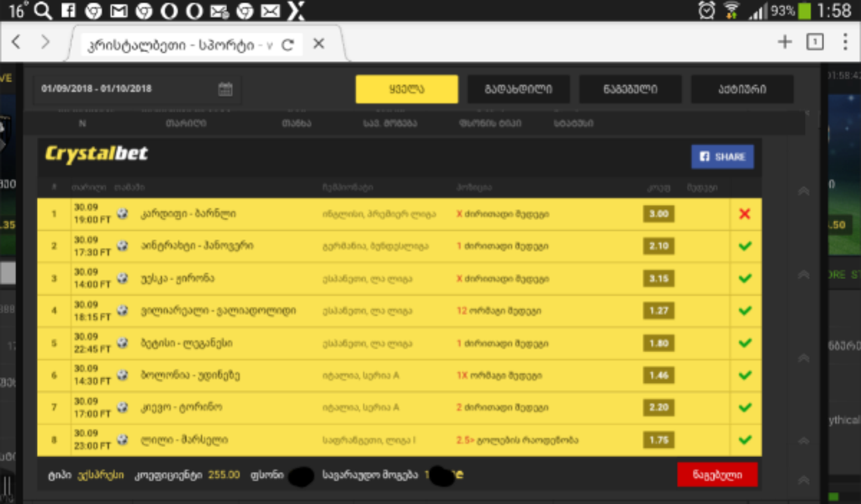Screen dimensions: 861x504
Task: Click the bet type ექსპრესი in the footer
Action: [101, 475]
